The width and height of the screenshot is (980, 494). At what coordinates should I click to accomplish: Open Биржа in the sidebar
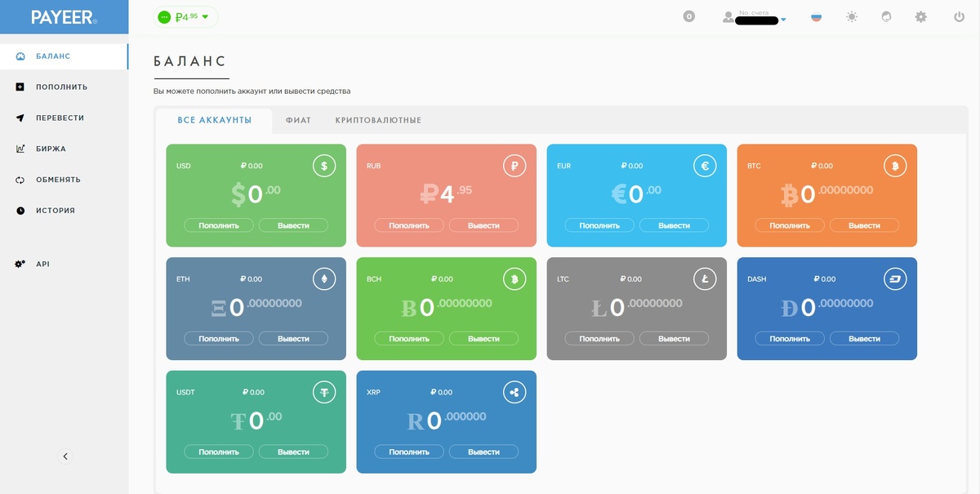tap(64, 149)
